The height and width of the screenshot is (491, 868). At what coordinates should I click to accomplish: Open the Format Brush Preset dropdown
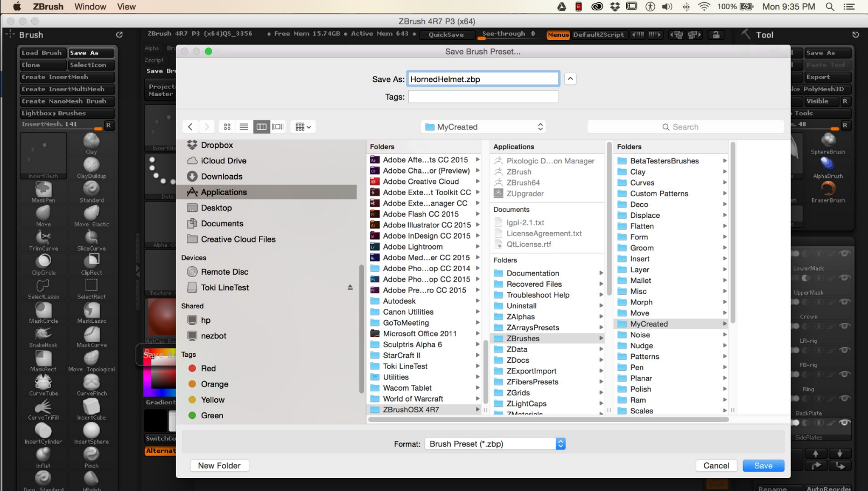point(495,444)
